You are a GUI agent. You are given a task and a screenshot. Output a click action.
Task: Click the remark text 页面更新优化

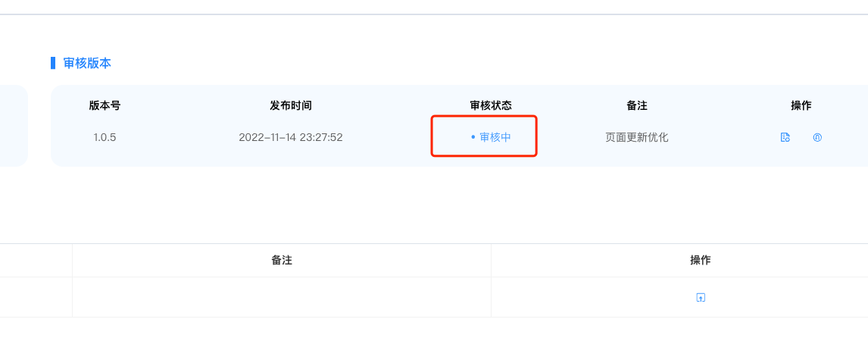tap(637, 137)
